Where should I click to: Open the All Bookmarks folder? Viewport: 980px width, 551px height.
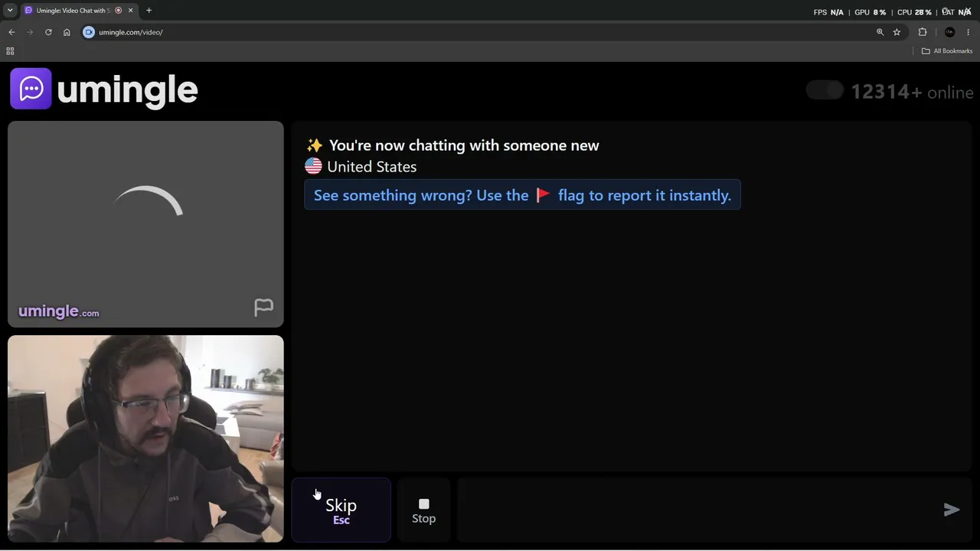pos(947,51)
